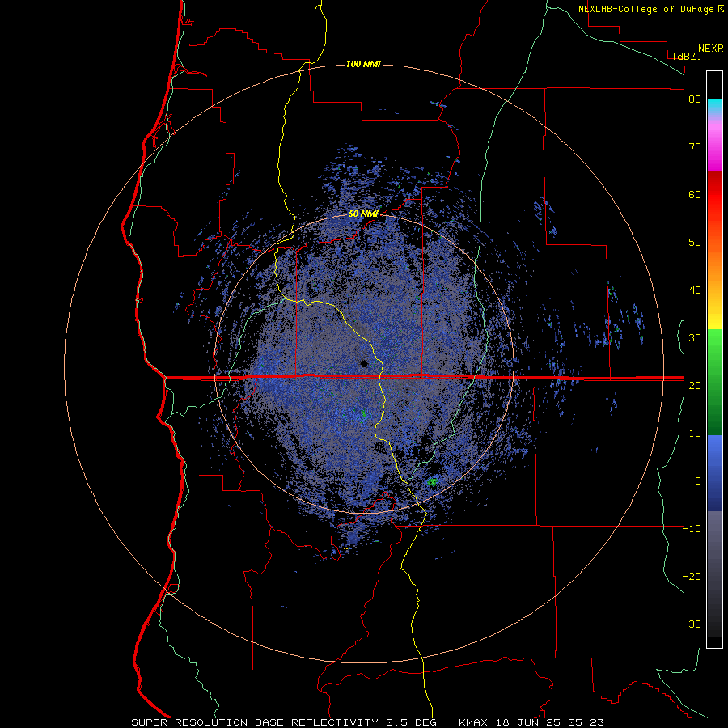Click the SUPER-RESOLUTION BASE REFLECTIVITY caption
The width and height of the screenshot is (728, 728).
[255, 722]
